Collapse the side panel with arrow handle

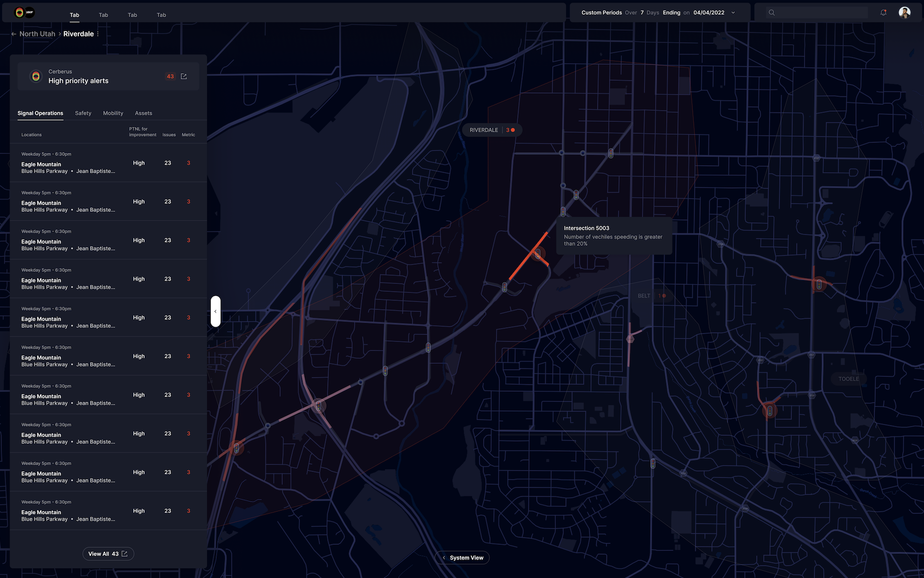click(215, 312)
